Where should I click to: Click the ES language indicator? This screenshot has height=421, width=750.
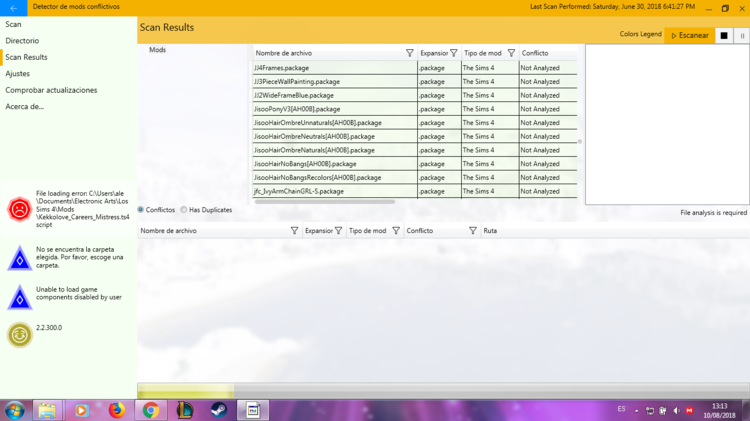click(x=621, y=409)
